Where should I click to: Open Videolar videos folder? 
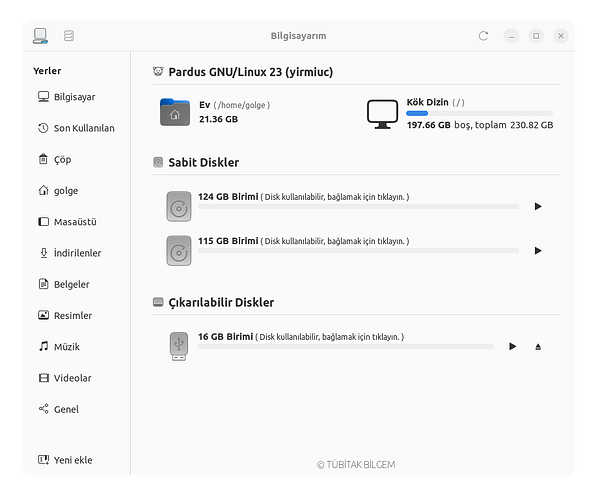[65, 378]
